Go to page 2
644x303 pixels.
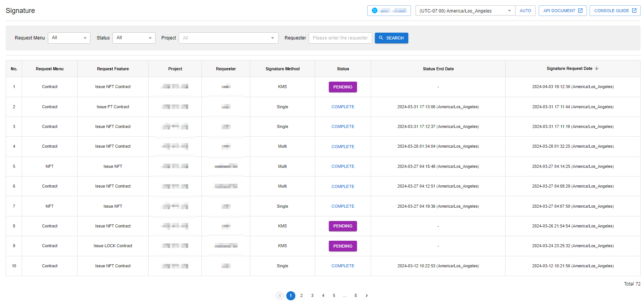301,295
